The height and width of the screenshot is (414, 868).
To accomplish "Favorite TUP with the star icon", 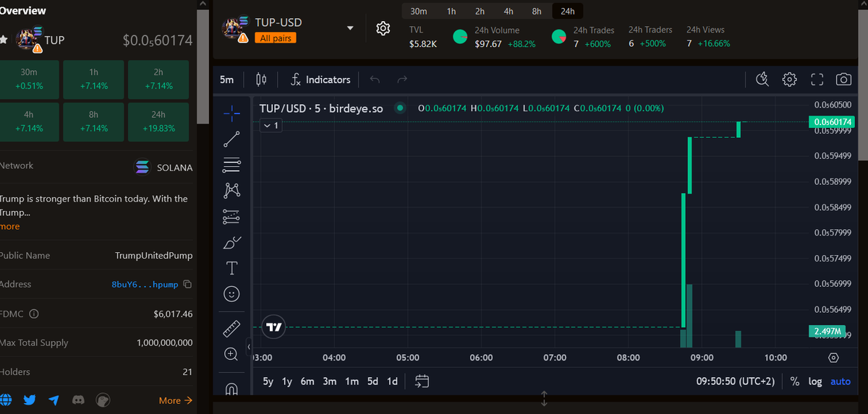I will tap(4, 40).
